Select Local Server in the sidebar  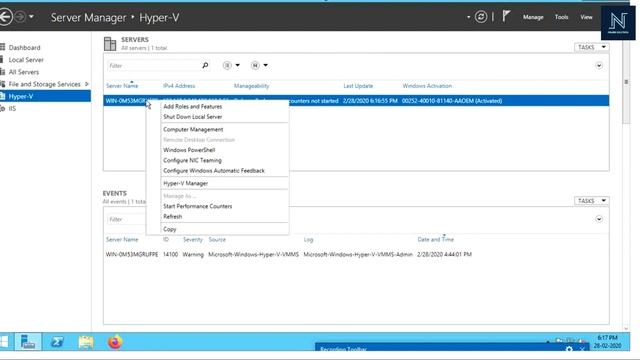(x=26, y=60)
